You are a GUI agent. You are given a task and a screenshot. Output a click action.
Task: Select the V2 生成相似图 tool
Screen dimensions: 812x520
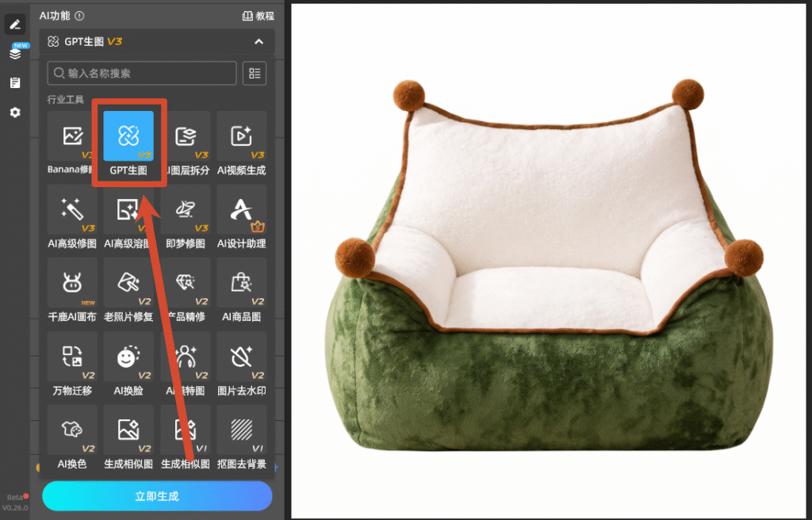pos(128,437)
